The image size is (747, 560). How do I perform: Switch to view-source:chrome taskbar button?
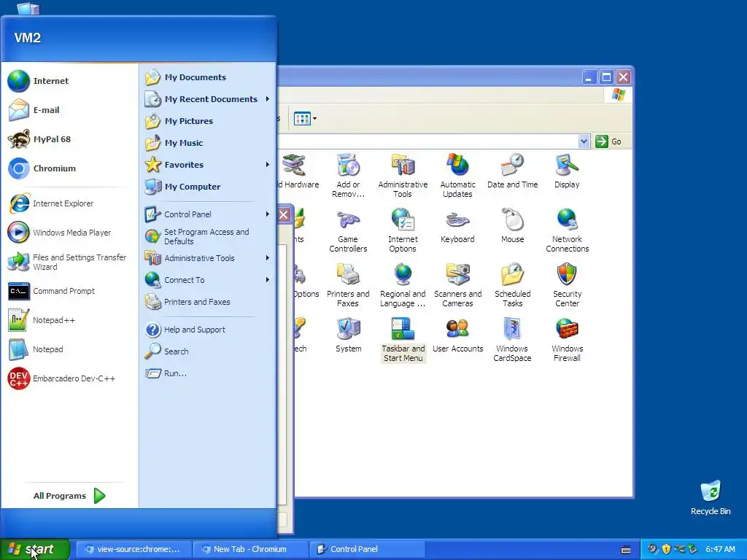click(x=133, y=549)
